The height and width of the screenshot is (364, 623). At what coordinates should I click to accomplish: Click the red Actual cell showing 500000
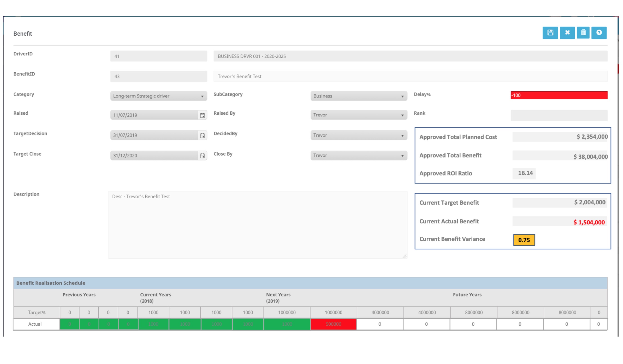[333, 324]
